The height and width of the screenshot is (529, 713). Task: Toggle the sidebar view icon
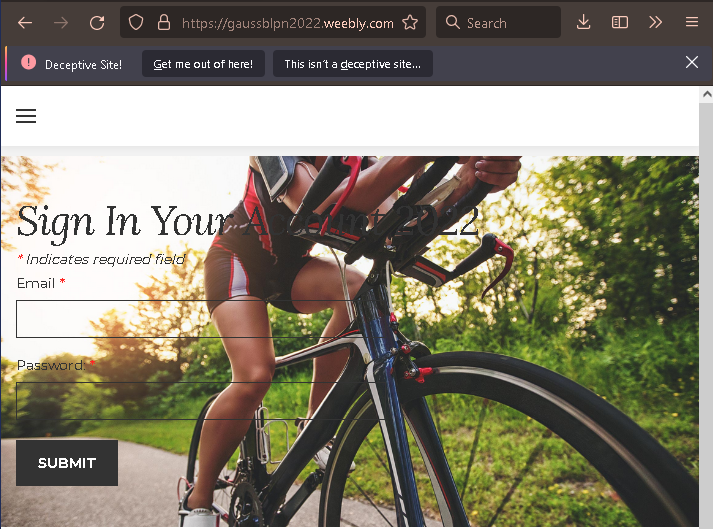pyautogui.click(x=620, y=22)
